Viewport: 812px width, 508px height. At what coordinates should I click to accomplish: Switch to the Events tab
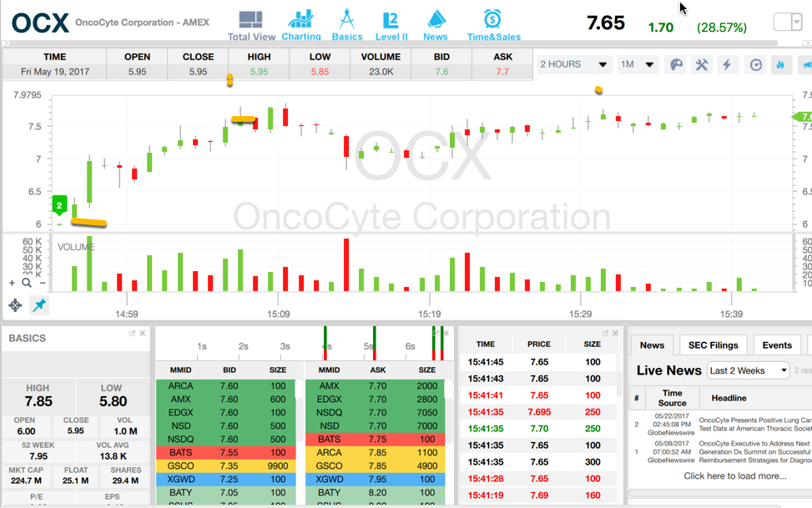[777, 345]
